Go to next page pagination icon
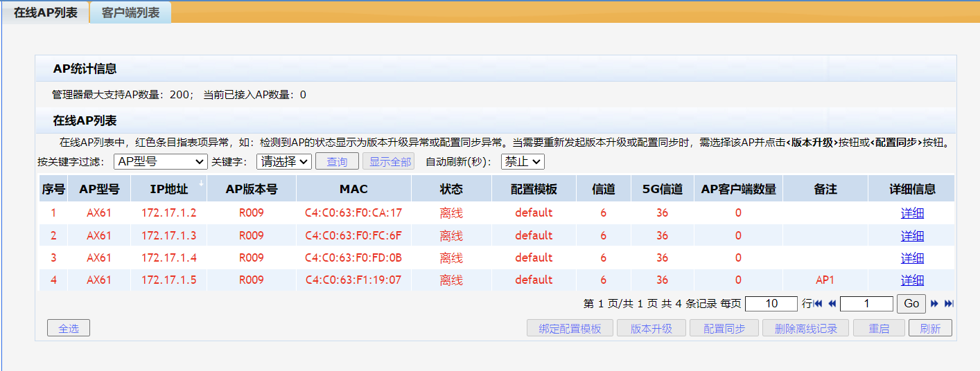Image resolution: width=980 pixels, height=371 pixels. tap(935, 304)
